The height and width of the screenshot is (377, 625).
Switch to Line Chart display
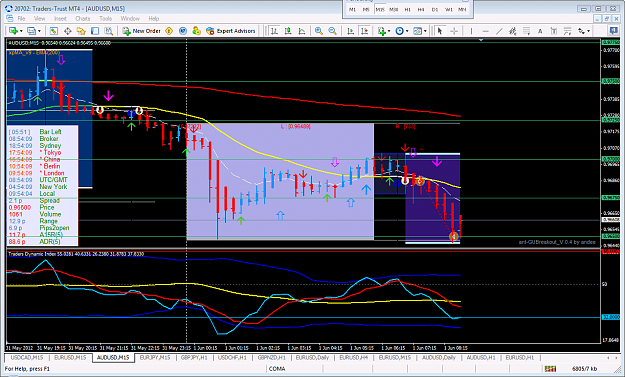[x=302, y=31]
